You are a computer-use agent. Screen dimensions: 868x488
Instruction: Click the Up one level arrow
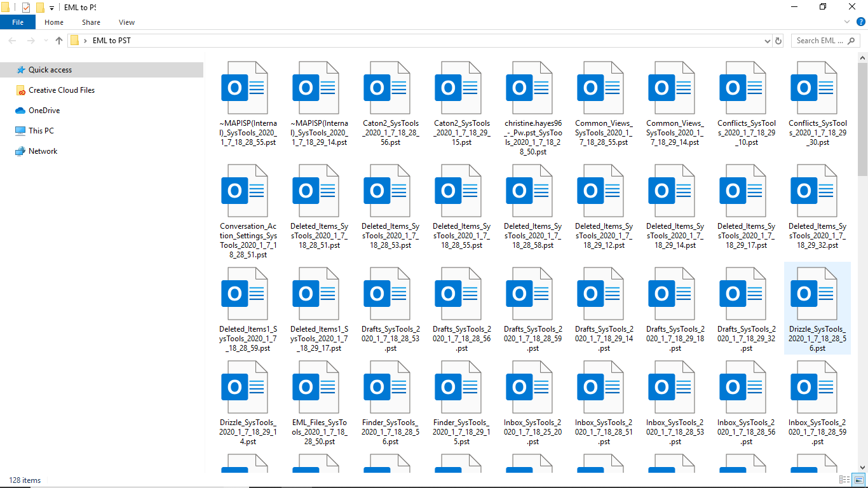[x=59, y=41]
